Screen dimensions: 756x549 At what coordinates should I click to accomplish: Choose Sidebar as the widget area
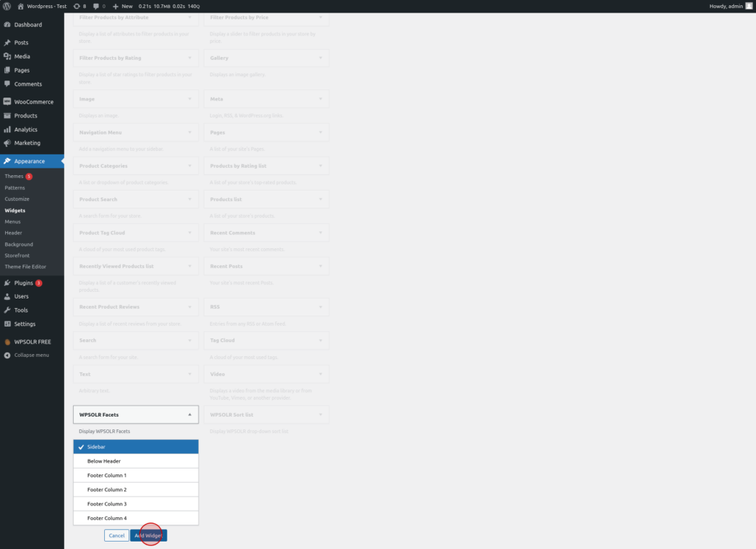[x=136, y=447]
